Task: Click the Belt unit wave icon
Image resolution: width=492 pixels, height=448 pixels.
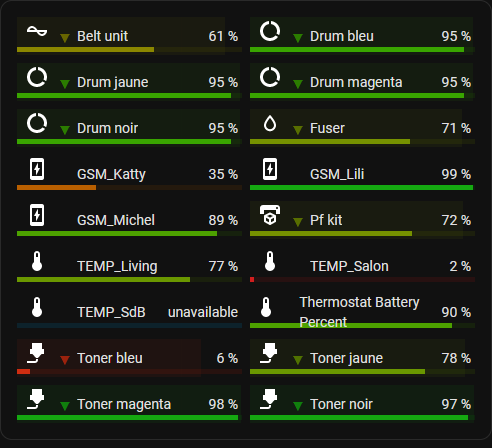Action: click(x=37, y=31)
